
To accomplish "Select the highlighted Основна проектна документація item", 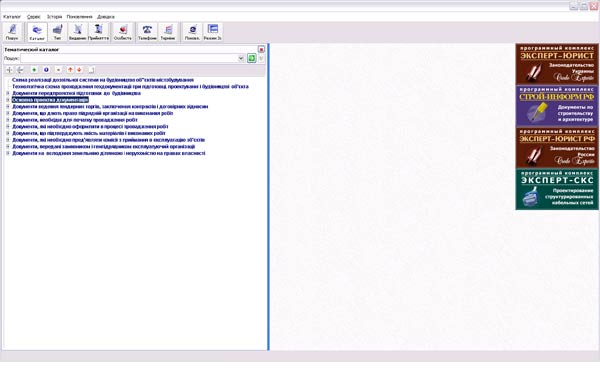I will [x=50, y=100].
